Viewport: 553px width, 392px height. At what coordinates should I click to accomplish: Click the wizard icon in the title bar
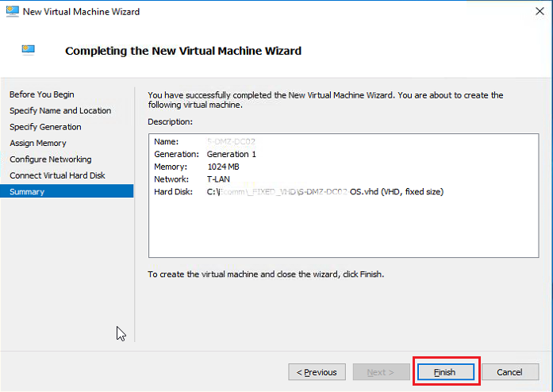(x=10, y=12)
